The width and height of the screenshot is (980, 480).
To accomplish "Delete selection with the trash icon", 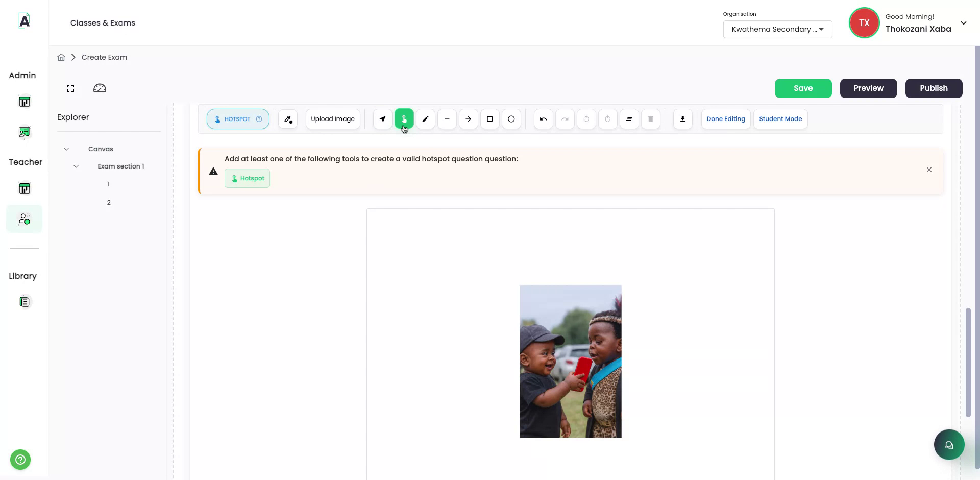I will [650, 119].
